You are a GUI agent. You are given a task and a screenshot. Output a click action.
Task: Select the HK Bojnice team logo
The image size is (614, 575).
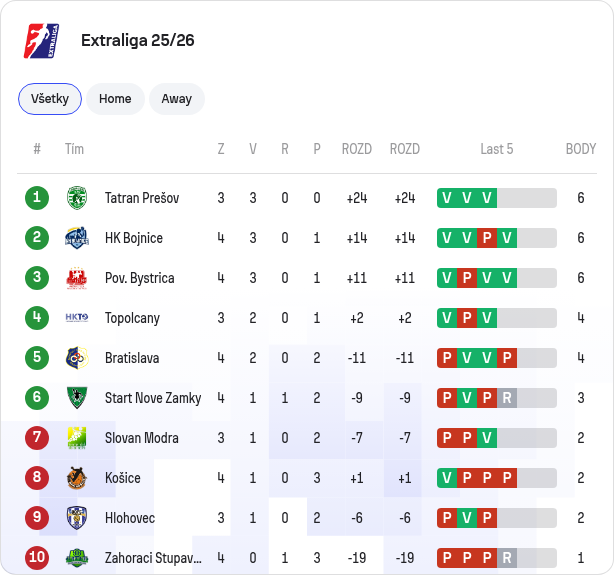(x=77, y=238)
